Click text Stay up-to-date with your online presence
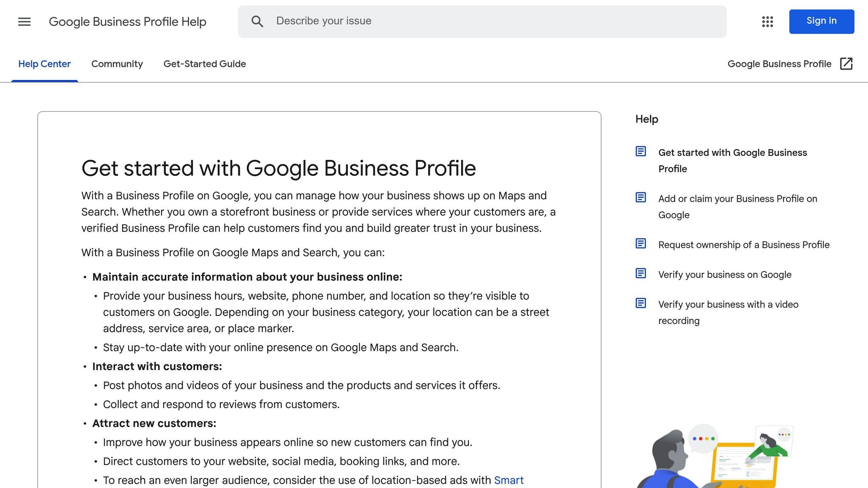The width and height of the screenshot is (868, 488). [x=281, y=348]
